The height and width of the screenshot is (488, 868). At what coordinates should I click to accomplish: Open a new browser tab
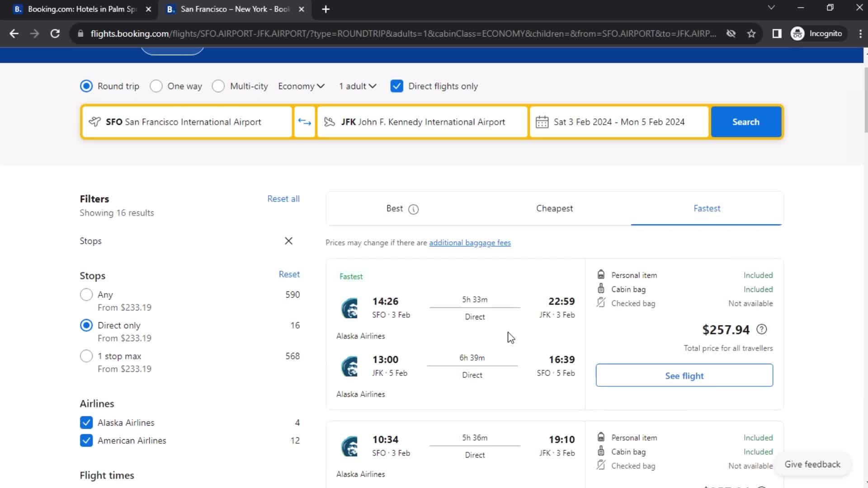[325, 9]
